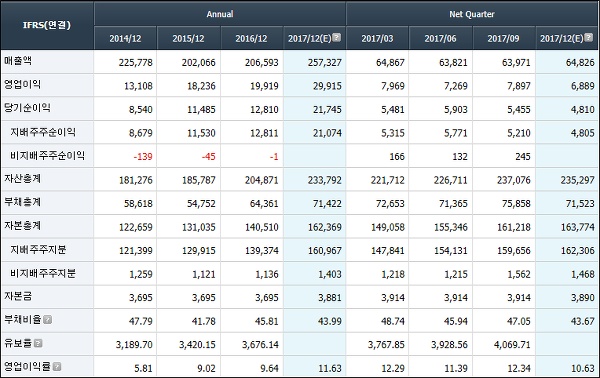Click the 7,969 operating profit value
Viewport: 600px width, 378px height.
(x=393, y=86)
